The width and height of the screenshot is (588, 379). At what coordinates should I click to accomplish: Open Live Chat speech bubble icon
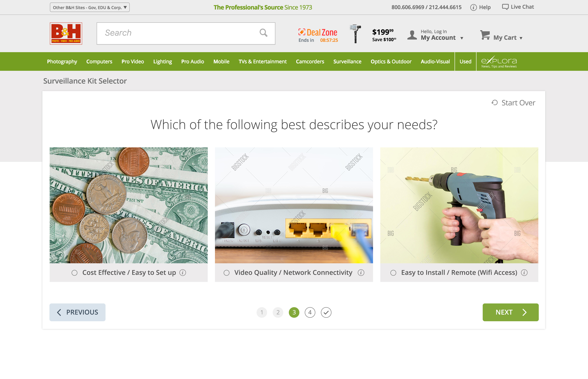tap(505, 7)
